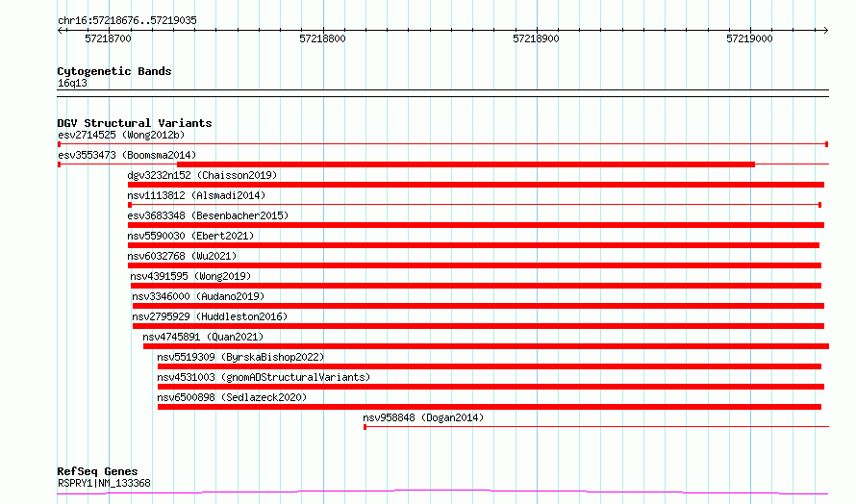Image resolution: width=856 pixels, height=504 pixels.
Task: Open variant nsv1113812 (Alsmadi2014) label
Action: [196, 195]
